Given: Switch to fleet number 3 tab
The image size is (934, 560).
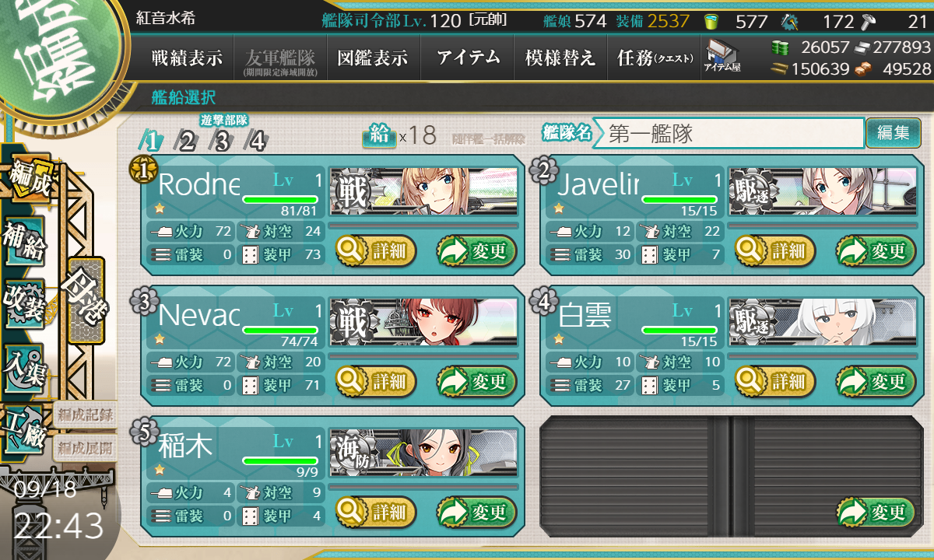Looking at the screenshot, I should [222, 141].
